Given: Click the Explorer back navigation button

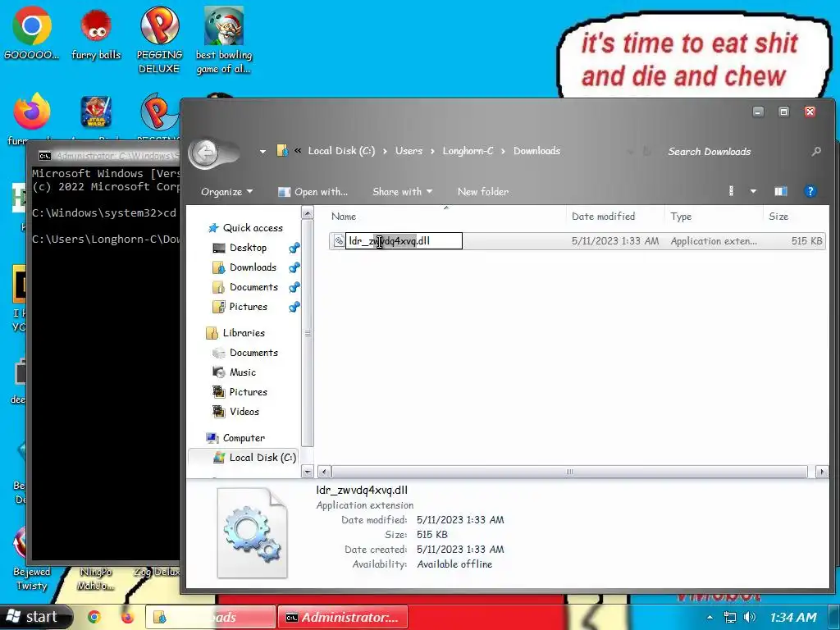Looking at the screenshot, I should click(x=204, y=153).
